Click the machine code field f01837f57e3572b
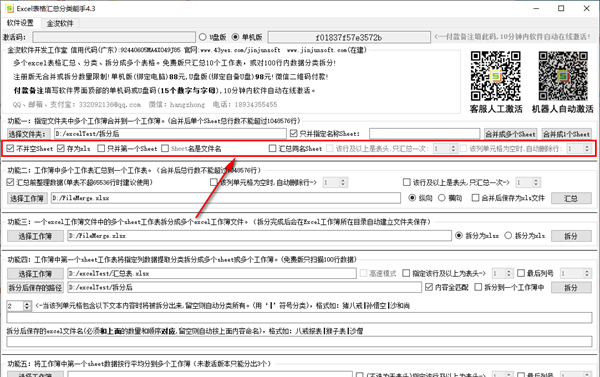The height and width of the screenshot is (377, 600). tap(349, 38)
